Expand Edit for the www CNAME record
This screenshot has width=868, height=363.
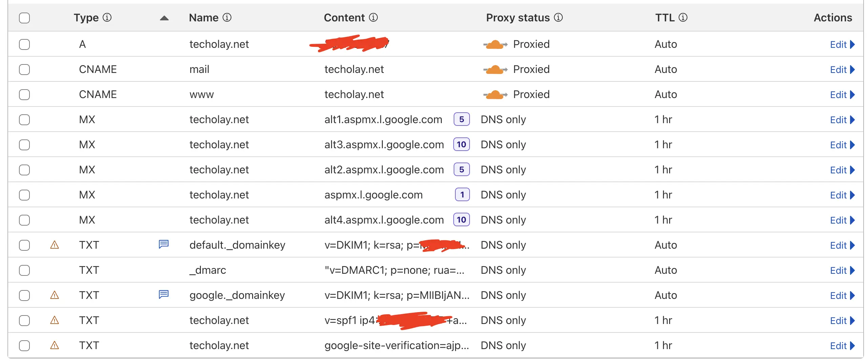click(x=842, y=95)
